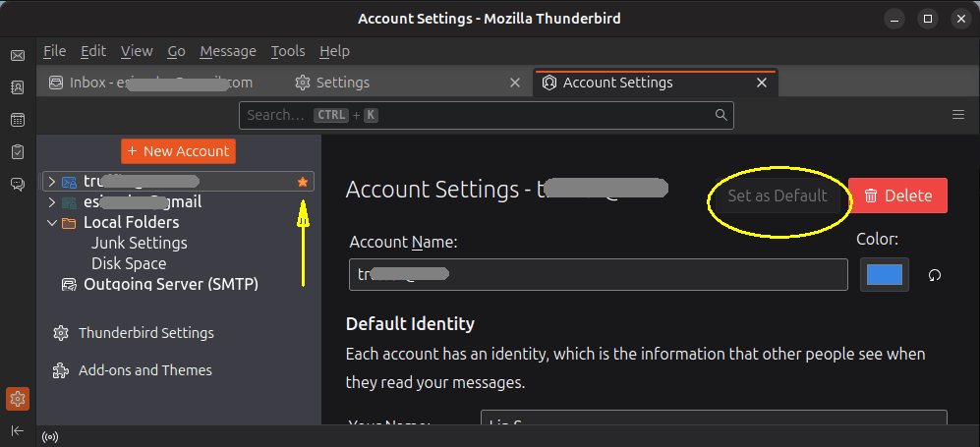Screen dimensions: 980x447
Task: Open the Message menu
Action: coord(227,51)
